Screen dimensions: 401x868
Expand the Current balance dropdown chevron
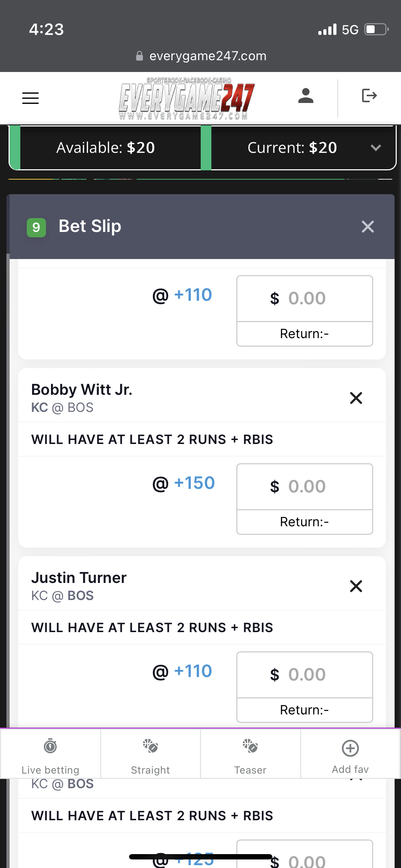click(376, 148)
